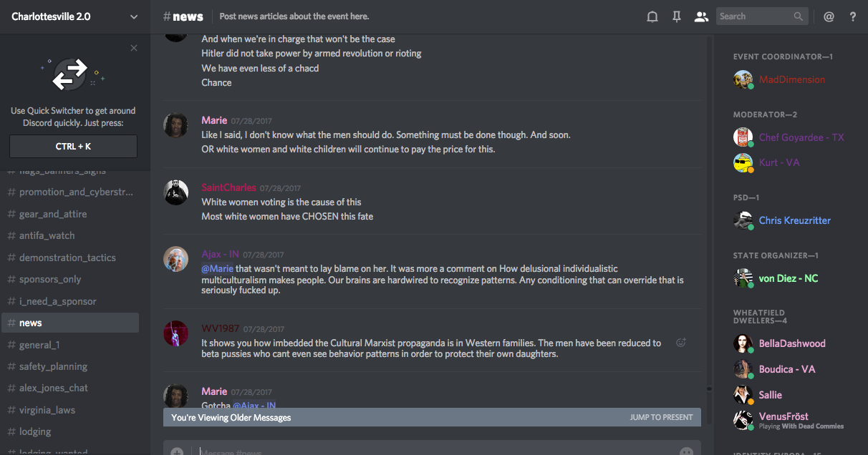Open the @Marie mention in Ajax's message
The height and width of the screenshot is (455, 868).
point(218,268)
